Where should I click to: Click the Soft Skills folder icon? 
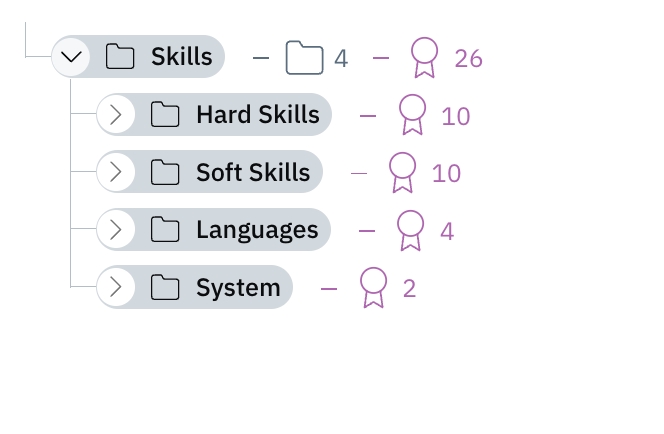tap(165, 172)
